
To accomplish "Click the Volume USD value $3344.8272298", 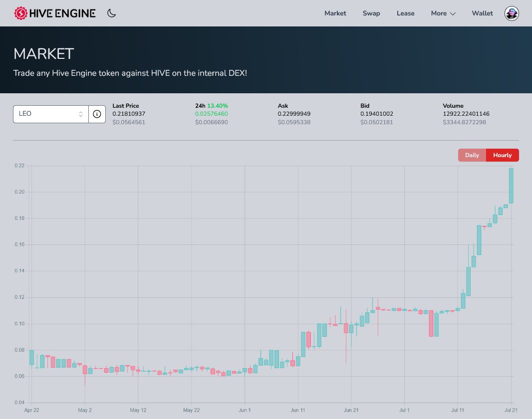I will coord(465,122).
